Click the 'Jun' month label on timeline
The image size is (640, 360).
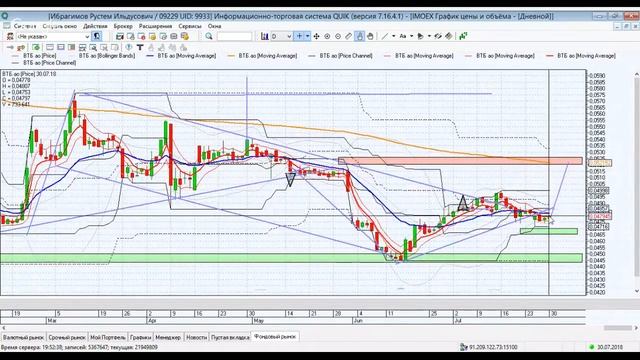pyautogui.click(x=358, y=321)
